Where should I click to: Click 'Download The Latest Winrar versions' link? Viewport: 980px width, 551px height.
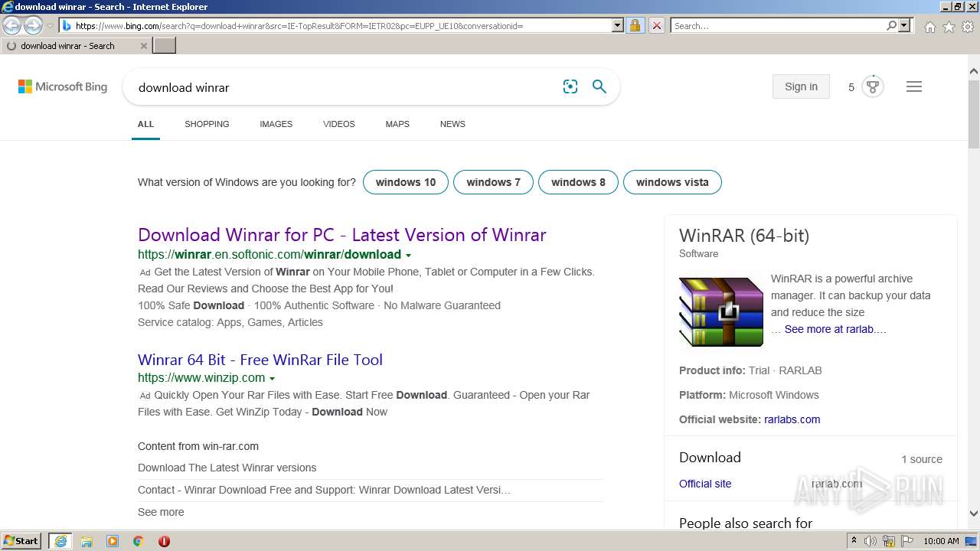227,468
